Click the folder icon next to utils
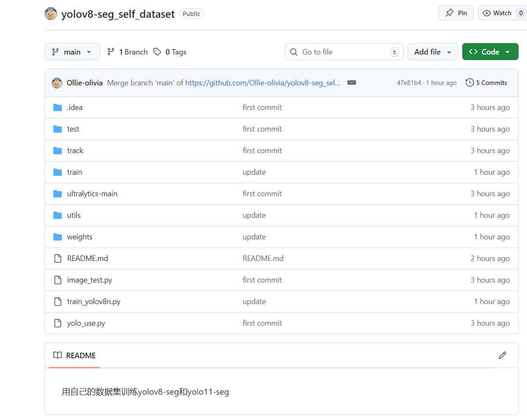The width and height of the screenshot is (527, 420). (58, 215)
